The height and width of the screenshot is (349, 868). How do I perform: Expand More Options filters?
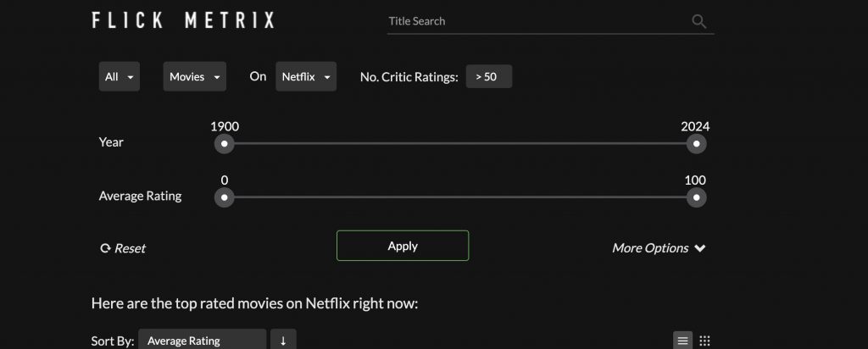coord(659,248)
